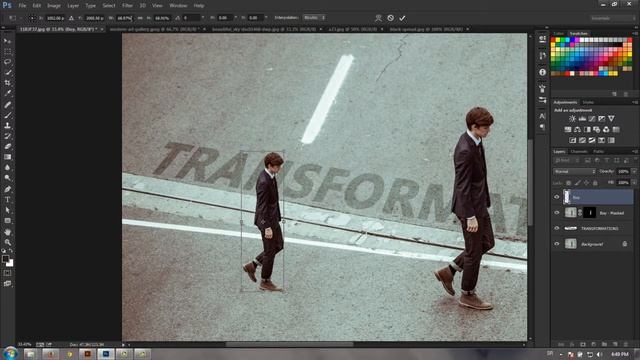This screenshot has width=640, height=360.
Task: Select the Path Selection arrow tool
Action: [x=7, y=210]
